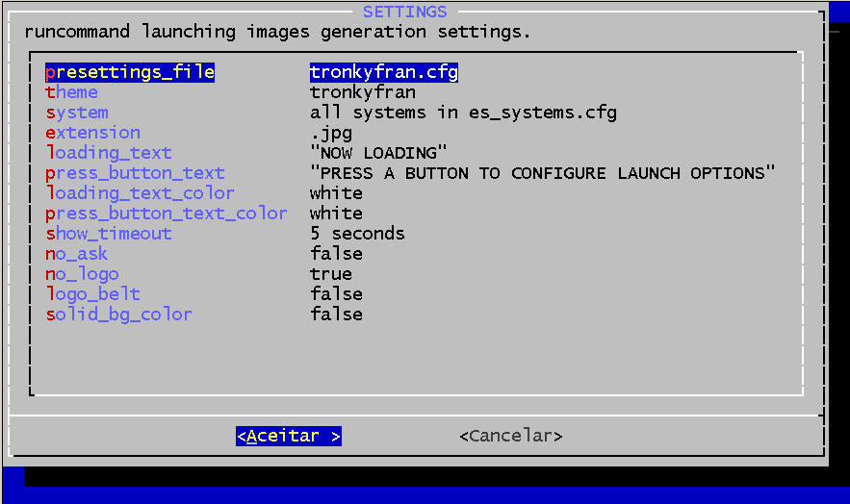This screenshot has width=850, height=504.
Task: Select the extension menu item
Action: pos(93,133)
